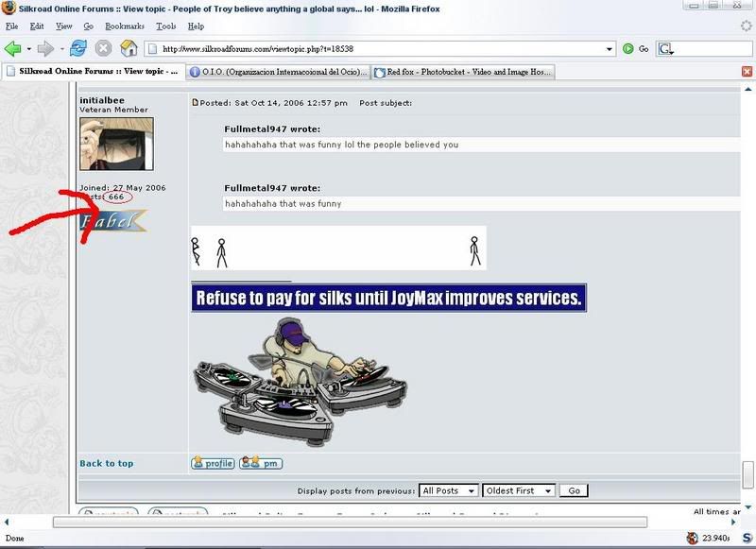This screenshot has width=756, height=549.
Task: Click the Firefox logo in title bar
Action: pos(9,9)
